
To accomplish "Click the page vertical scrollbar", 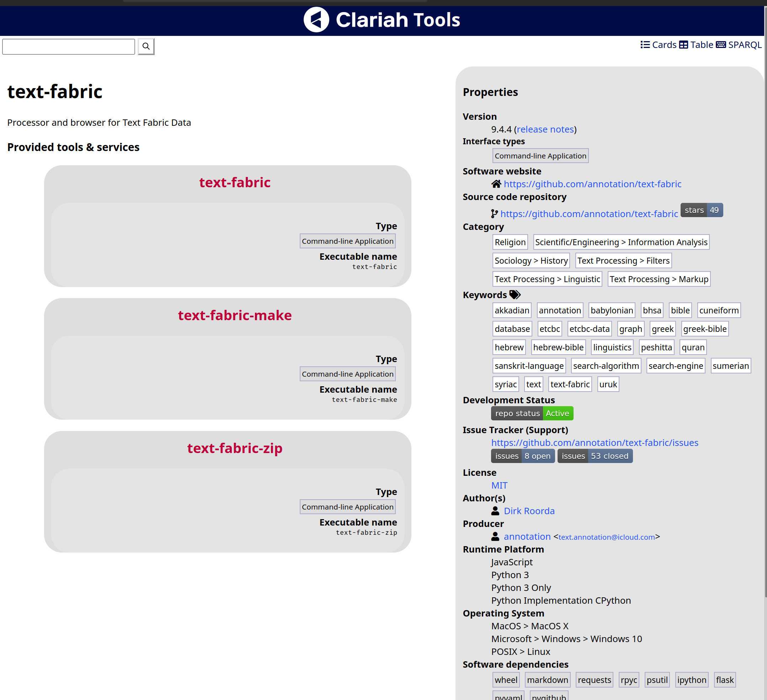I will [x=765, y=304].
